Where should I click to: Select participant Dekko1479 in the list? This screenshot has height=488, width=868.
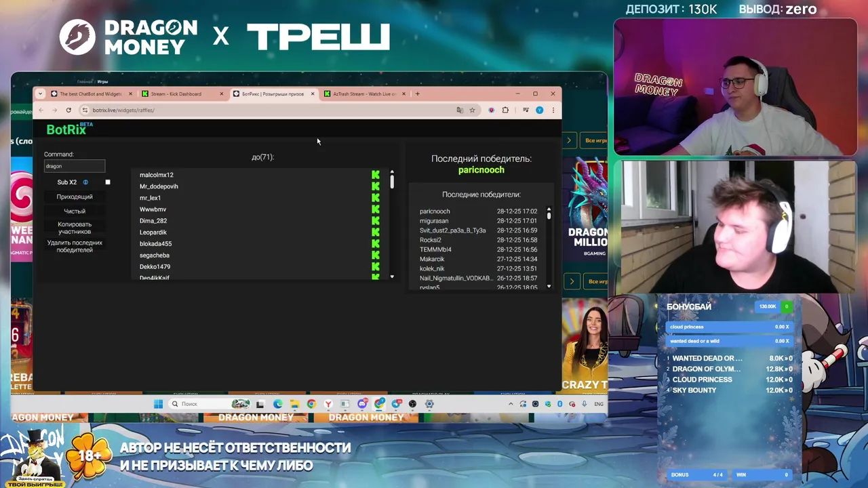click(155, 267)
